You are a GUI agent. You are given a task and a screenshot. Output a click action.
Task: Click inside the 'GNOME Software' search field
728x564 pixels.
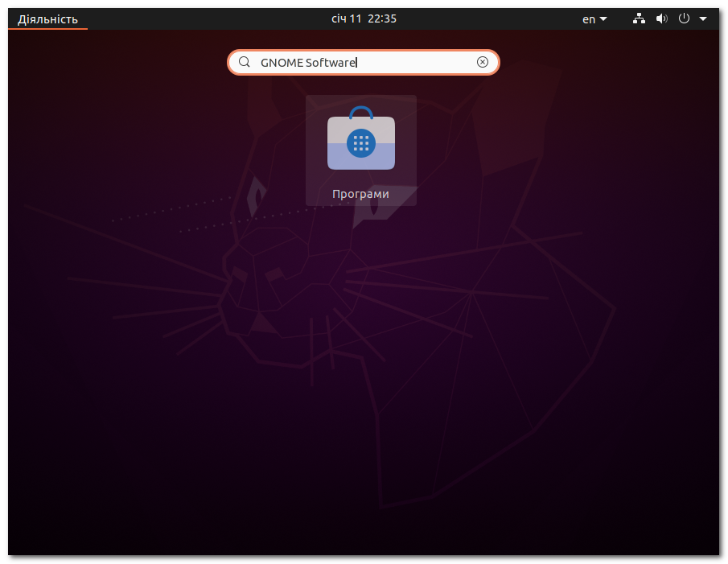pos(362,62)
